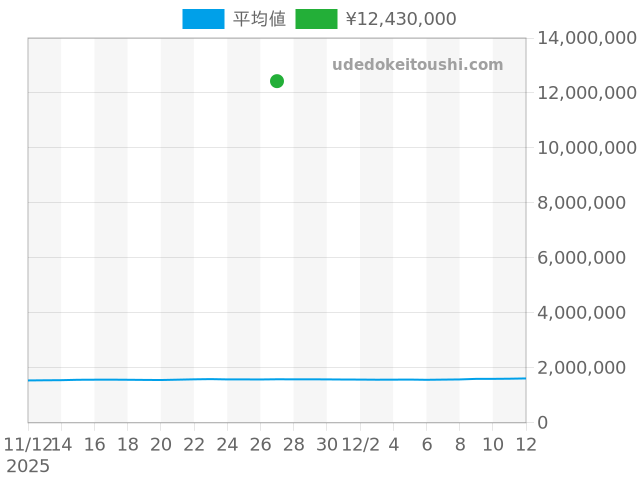640x480 pixels.
Task: Click the 12/2 x-axis date label
Action: coord(360,444)
